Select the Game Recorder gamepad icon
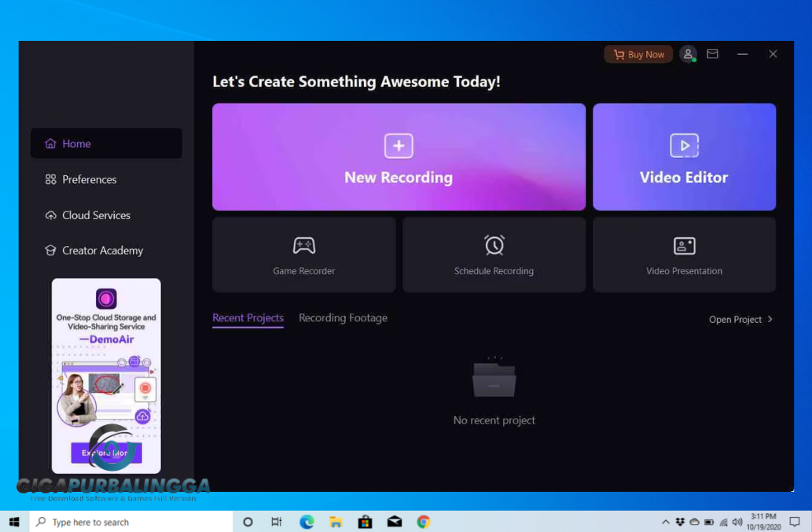 304,244
